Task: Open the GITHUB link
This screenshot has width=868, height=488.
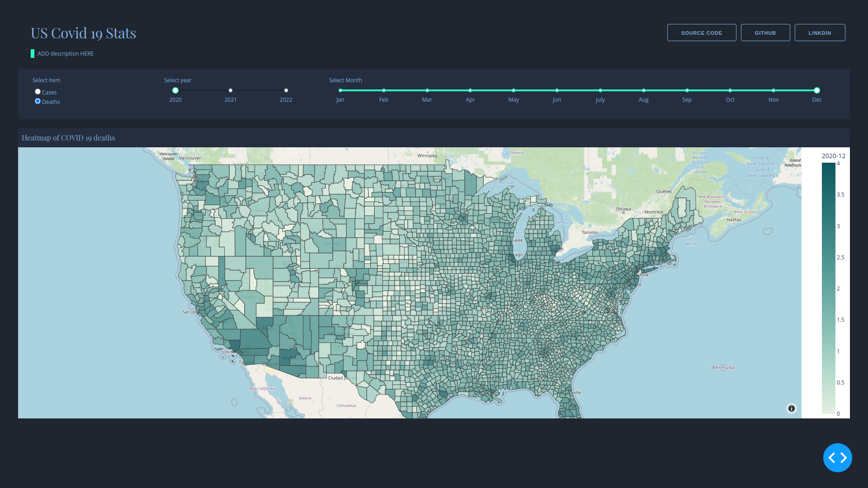Action: tap(765, 33)
